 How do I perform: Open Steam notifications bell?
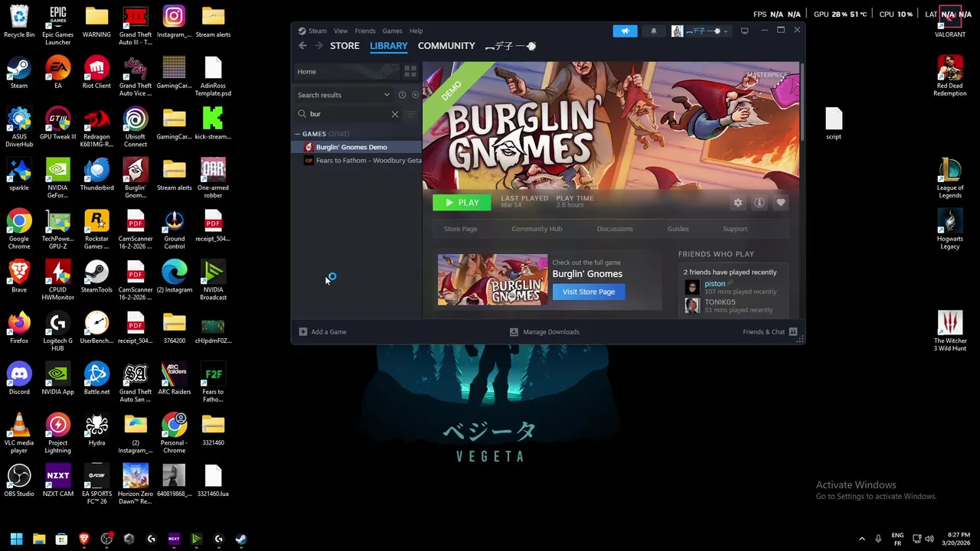[653, 31]
